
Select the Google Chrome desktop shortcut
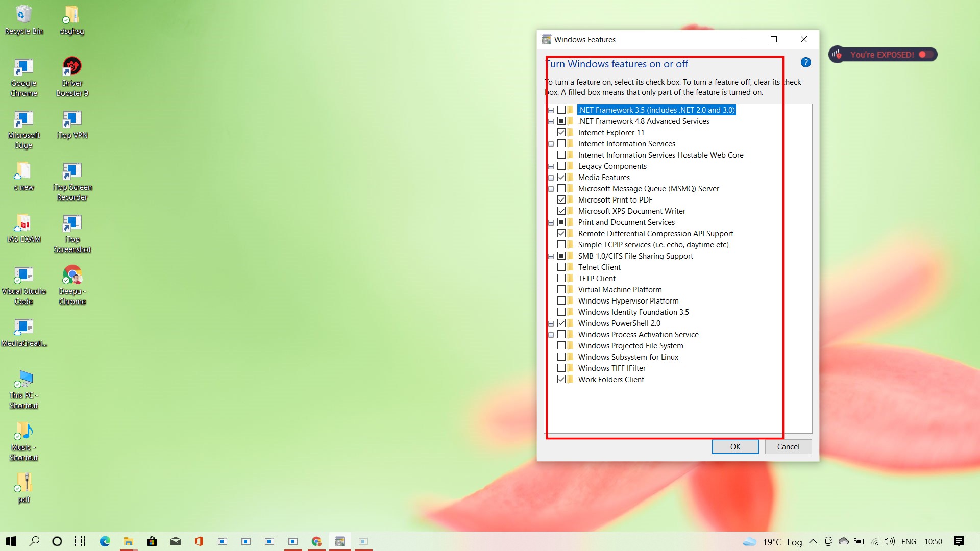pos(23,78)
